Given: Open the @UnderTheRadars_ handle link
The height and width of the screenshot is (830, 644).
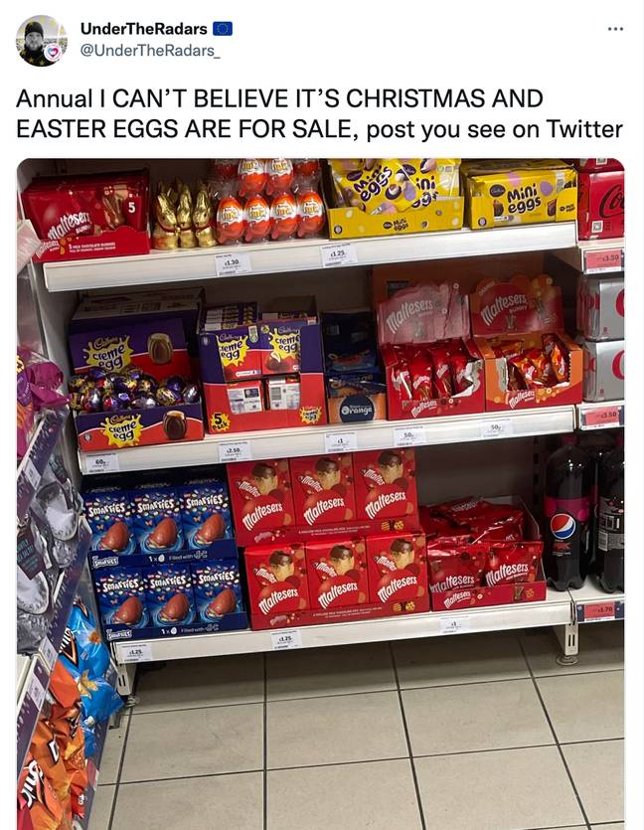Looking at the screenshot, I should pos(149,51).
